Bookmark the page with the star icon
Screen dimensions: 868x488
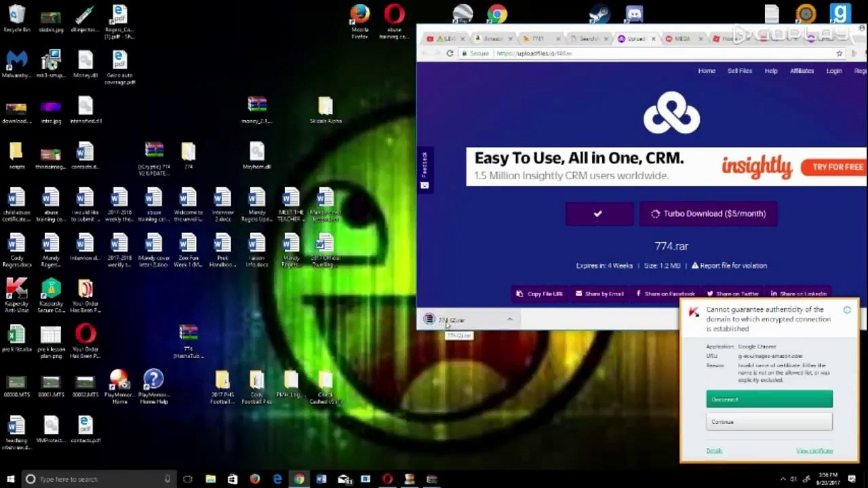[x=840, y=54]
